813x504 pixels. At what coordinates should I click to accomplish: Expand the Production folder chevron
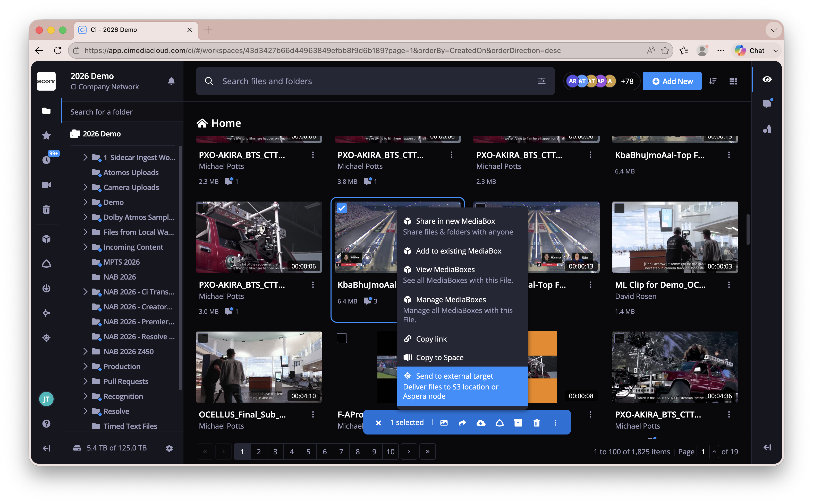86,366
